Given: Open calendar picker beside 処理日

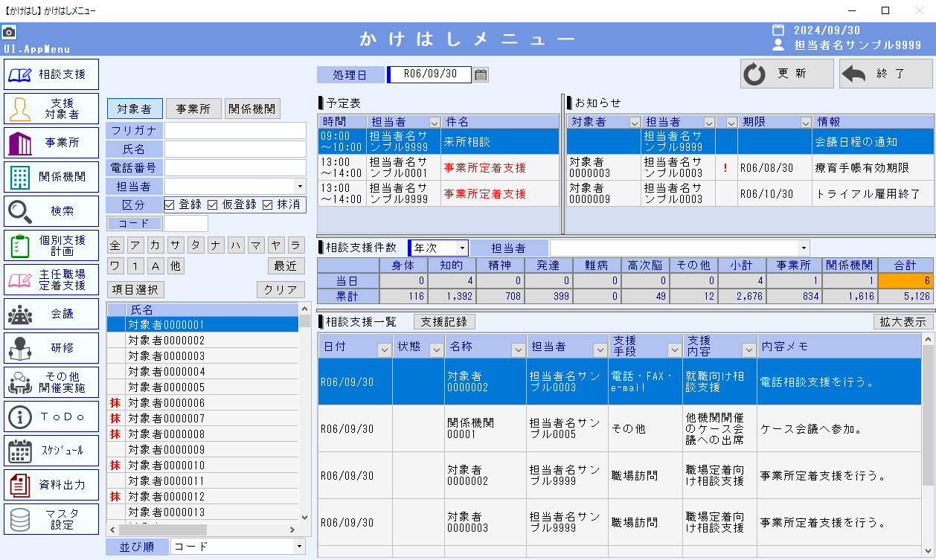Looking at the screenshot, I should click(481, 75).
